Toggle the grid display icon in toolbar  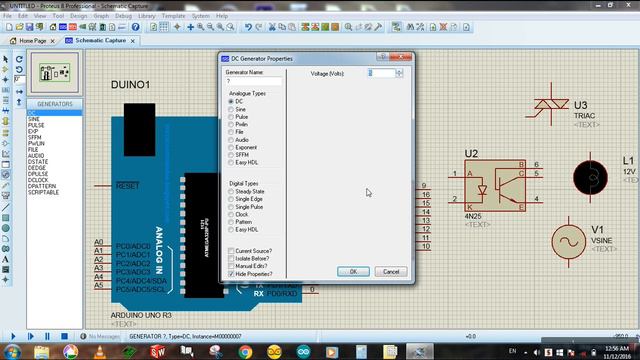click(164, 27)
